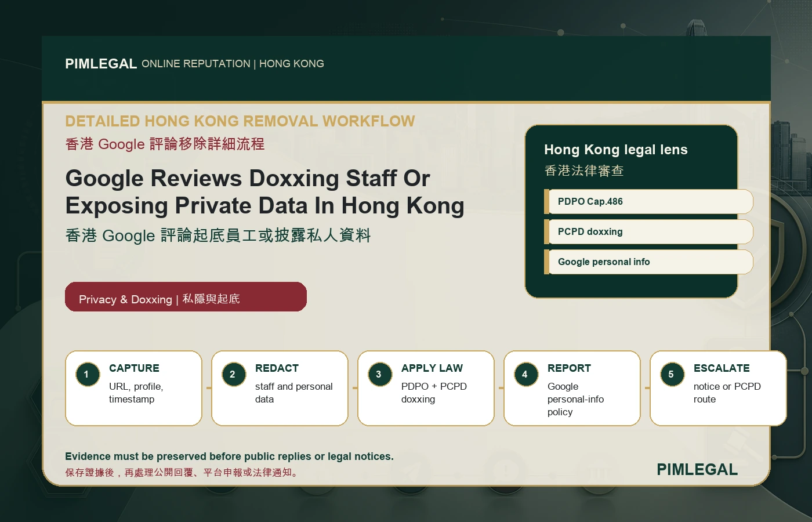The image size is (812, 522).
Task: Click the REDACT step title
Action: point(277,368)
